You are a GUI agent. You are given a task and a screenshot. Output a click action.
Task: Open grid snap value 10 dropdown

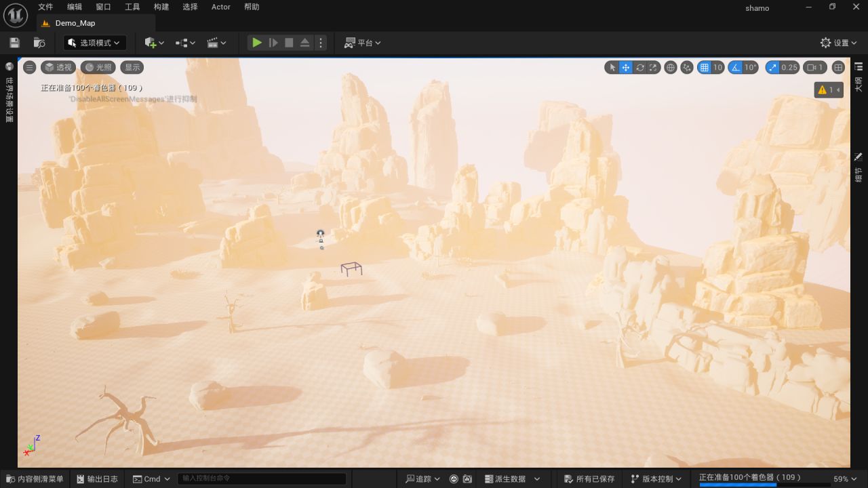coord(717,67)
